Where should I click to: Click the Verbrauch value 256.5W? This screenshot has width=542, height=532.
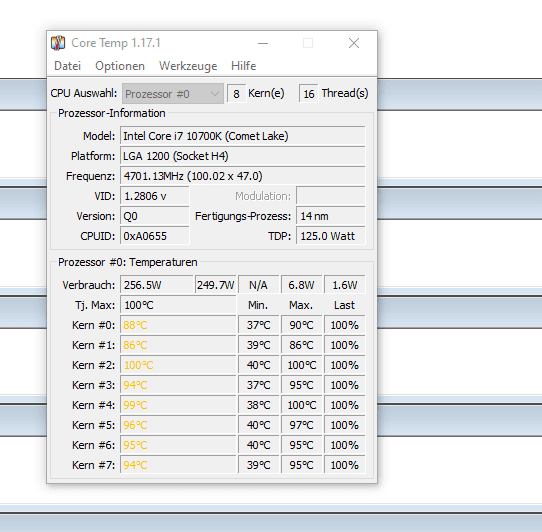tap(156, 285)
